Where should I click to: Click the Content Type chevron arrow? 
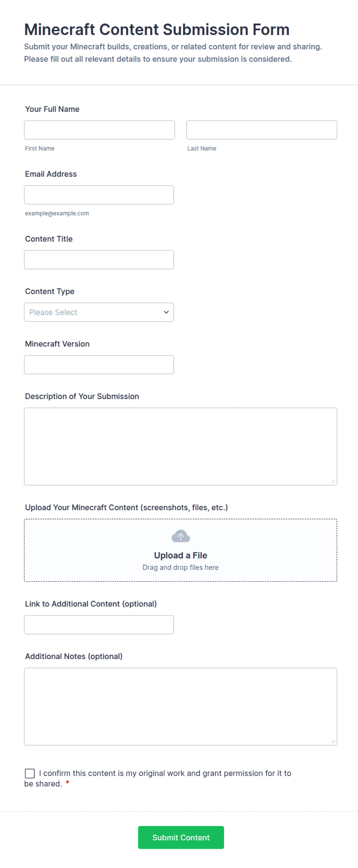pos(166,312)
